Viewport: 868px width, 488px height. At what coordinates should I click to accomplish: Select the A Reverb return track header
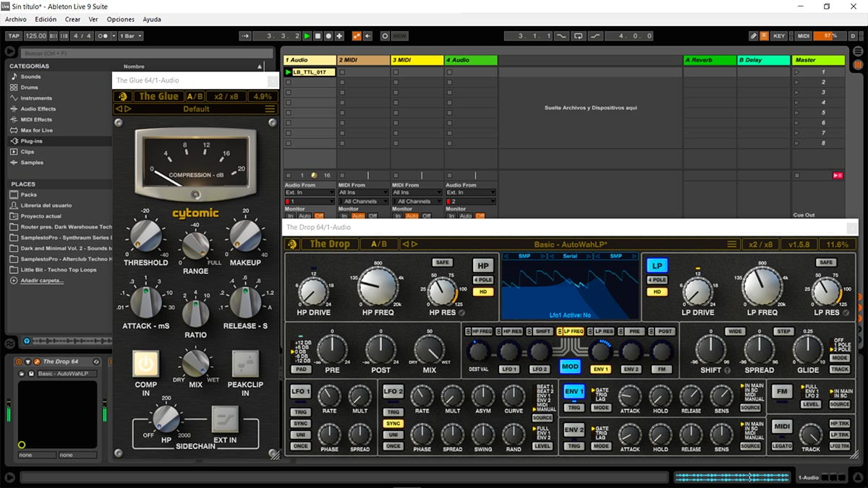pyautogui.click(x=709, y=60)
